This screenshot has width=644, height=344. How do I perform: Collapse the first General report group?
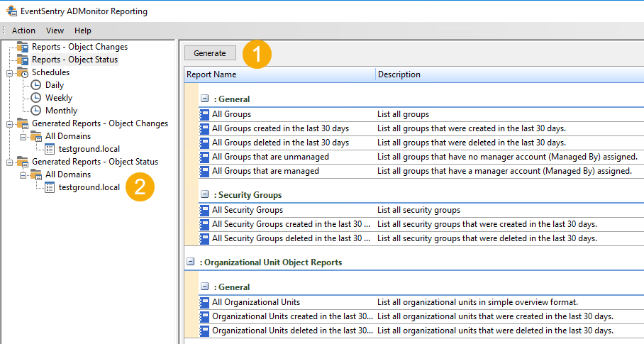204,99
